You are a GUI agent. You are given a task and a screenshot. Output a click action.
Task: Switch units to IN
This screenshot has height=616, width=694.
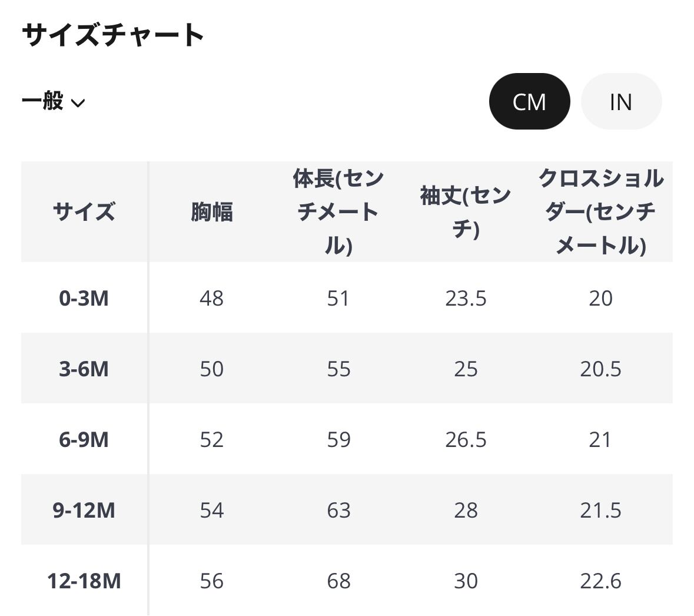pyautogui.click(x=620, y=101)
